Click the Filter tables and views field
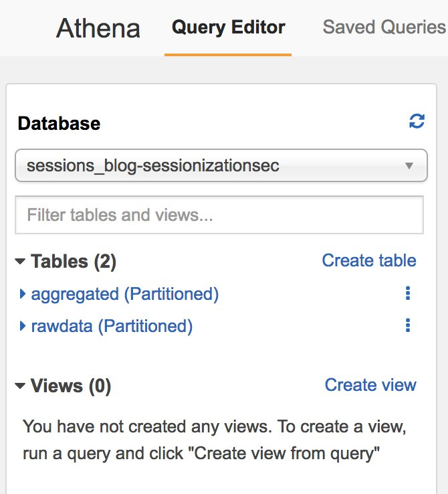Image resolution: width=448 pixels, height=494 pixels. click(x=219, y=215)
